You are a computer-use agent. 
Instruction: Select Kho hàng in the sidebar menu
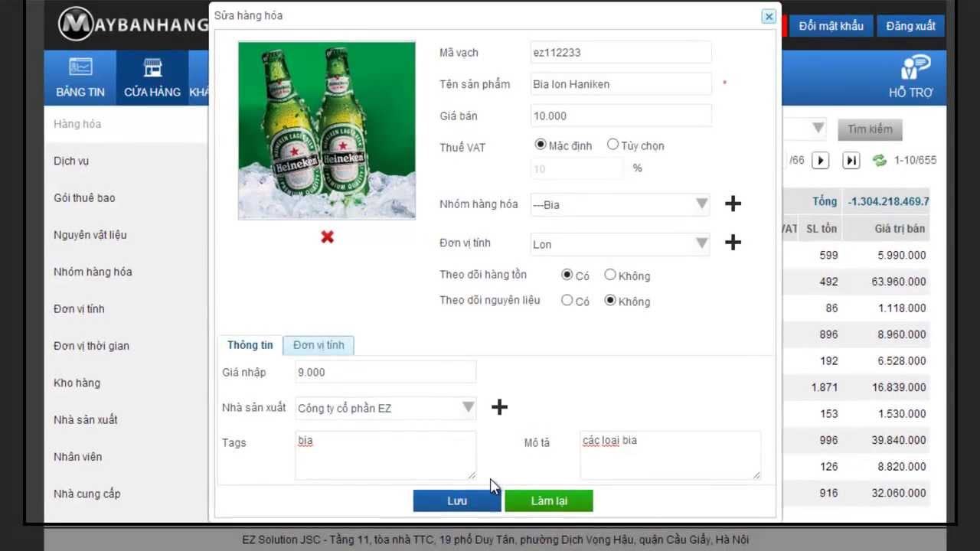77,383
